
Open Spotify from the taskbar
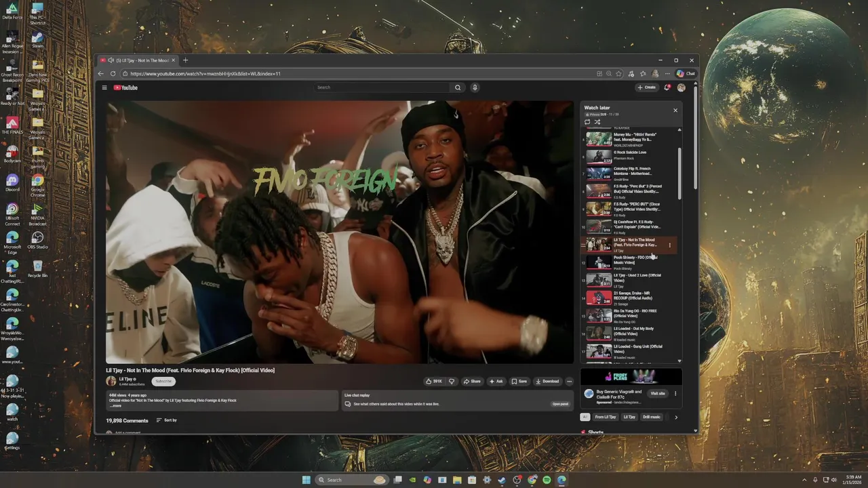tap(547, 480)
